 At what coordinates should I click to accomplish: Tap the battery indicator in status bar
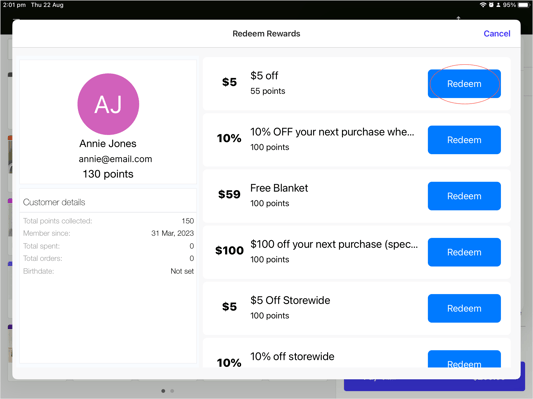pyautogui.click(x=523, y=5)
